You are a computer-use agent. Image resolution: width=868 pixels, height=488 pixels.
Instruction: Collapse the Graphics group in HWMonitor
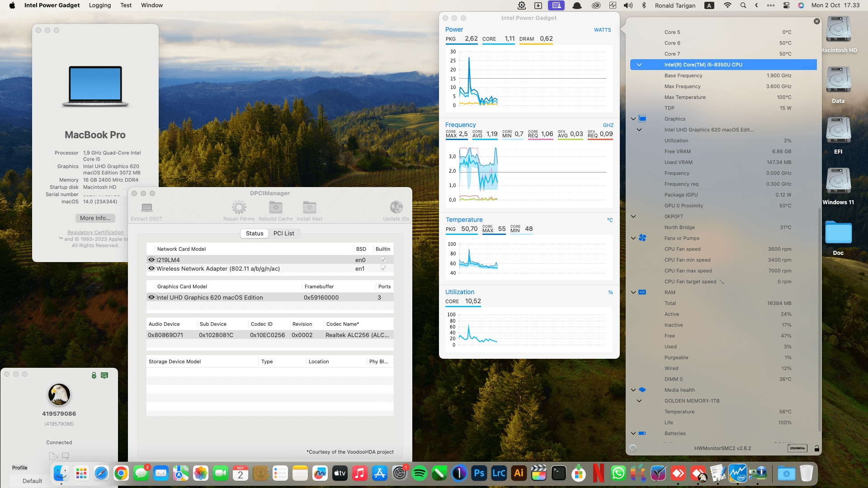[x=633, y=119]
